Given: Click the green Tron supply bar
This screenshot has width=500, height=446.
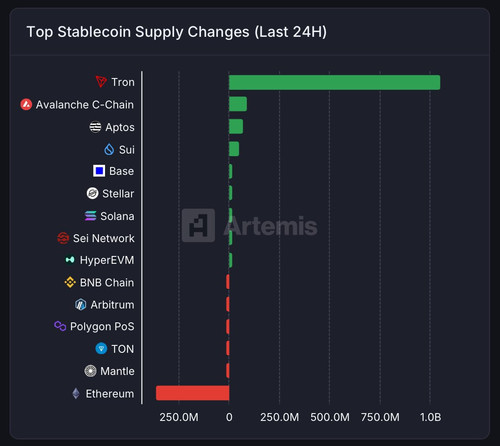Looking at the screenshot, I should coord(334,82).
